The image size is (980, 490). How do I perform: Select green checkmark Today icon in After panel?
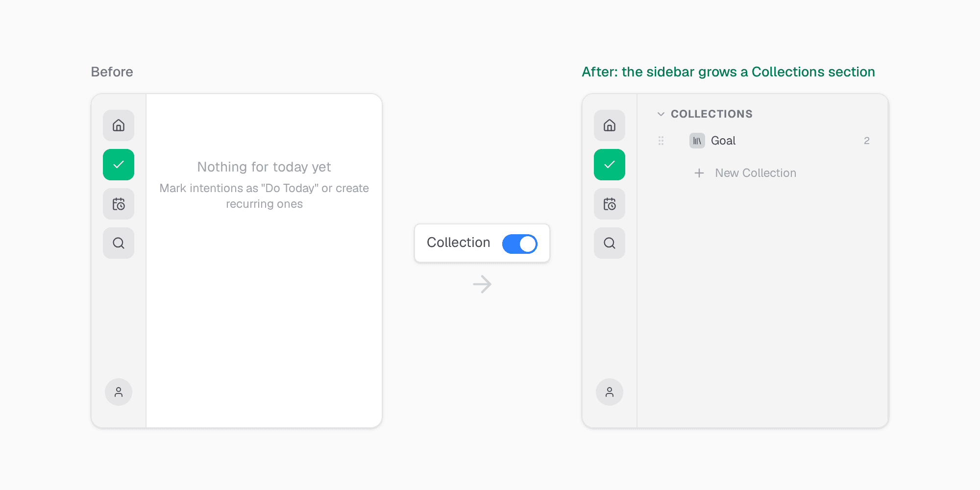coord(610,165)
